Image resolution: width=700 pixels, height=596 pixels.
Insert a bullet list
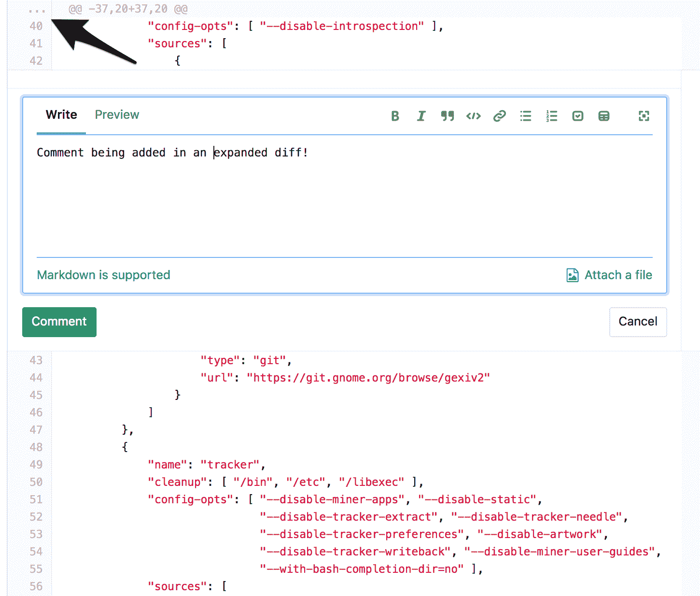tap(525, 116)
